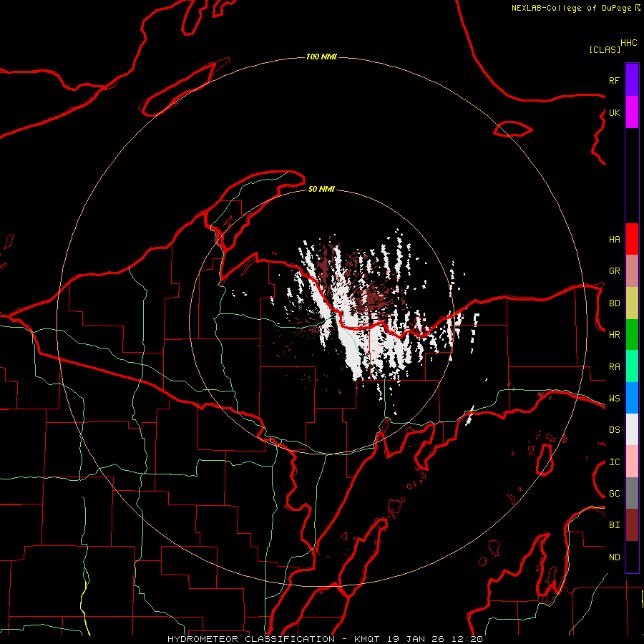Click the 19 JAN 26 date stamp

(x=416, y=639)
